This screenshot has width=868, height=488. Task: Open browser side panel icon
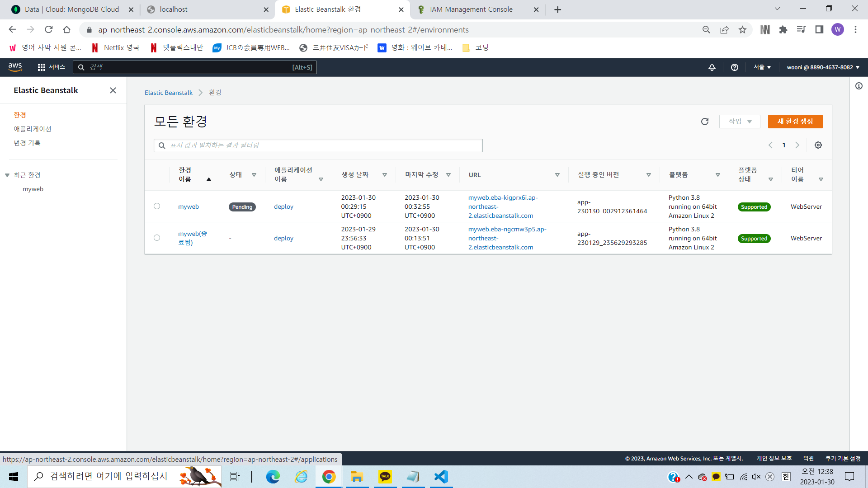point(819,30)
